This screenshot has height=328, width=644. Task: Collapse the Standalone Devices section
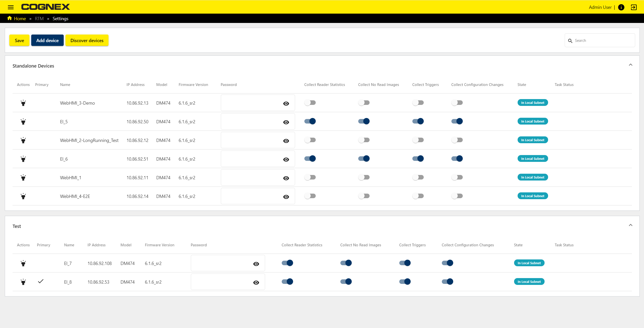click(631, 65)
